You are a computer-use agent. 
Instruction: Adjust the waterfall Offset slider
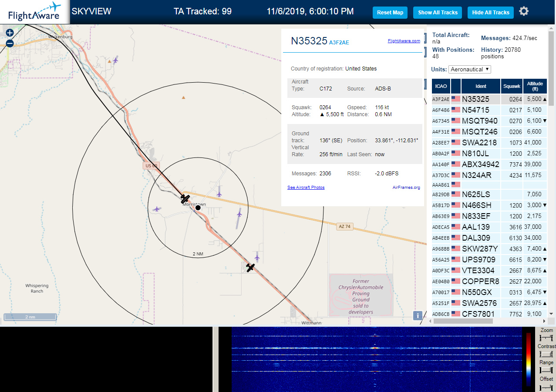click(x=546, y=387)
